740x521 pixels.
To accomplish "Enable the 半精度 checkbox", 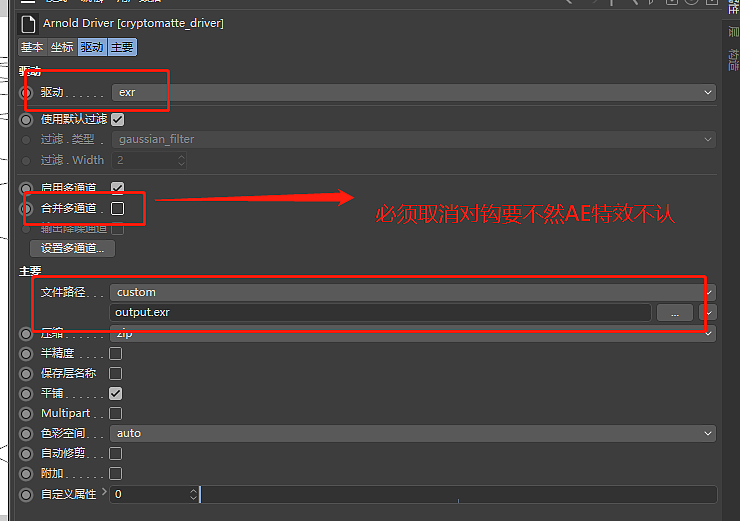I will [116, 353].
